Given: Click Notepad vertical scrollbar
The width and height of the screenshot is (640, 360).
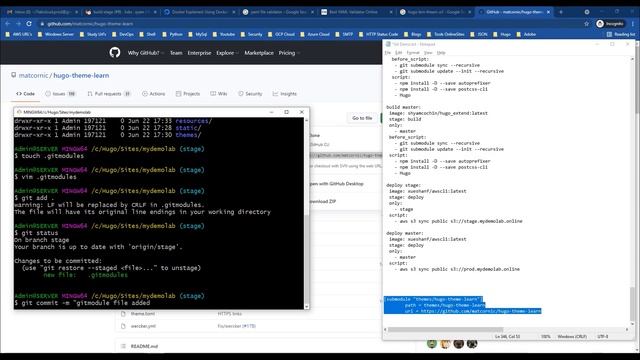Looking at the screenshot, I should click(x=633, y=190).
